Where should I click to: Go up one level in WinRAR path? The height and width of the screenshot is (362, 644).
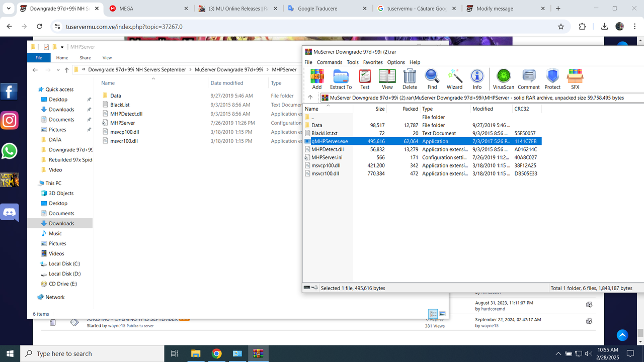[310, 98]
